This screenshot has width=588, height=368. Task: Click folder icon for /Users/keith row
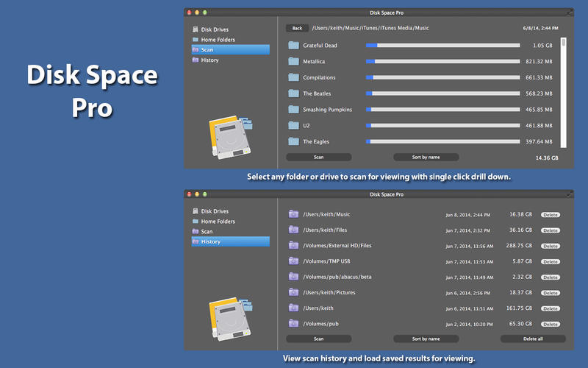click(x=293, y=308)
